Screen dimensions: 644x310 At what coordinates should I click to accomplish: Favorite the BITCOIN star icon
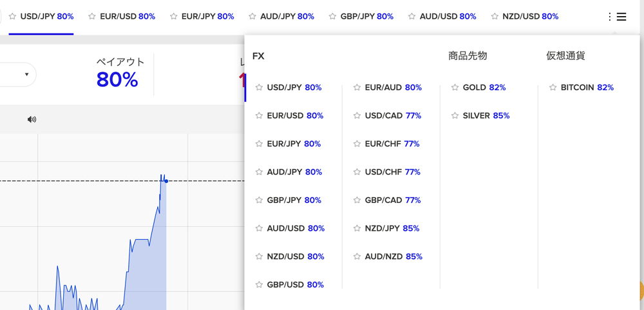[x=553, y=88]
